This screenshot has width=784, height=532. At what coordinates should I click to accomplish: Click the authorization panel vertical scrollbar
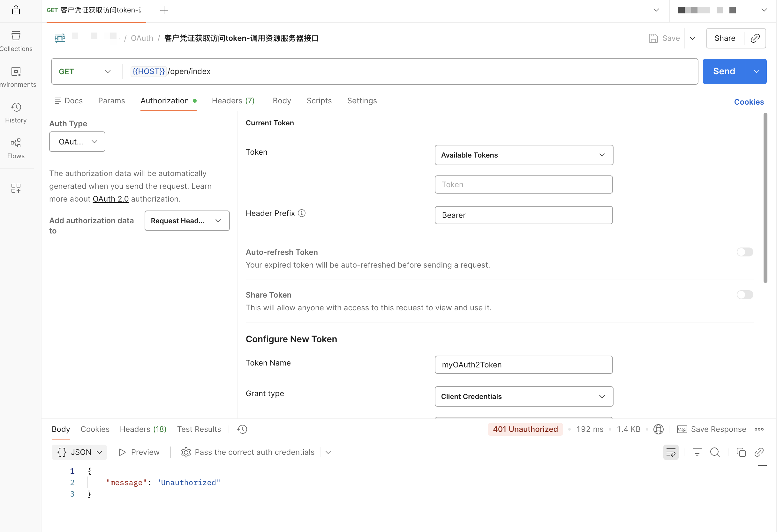[765, 198]
